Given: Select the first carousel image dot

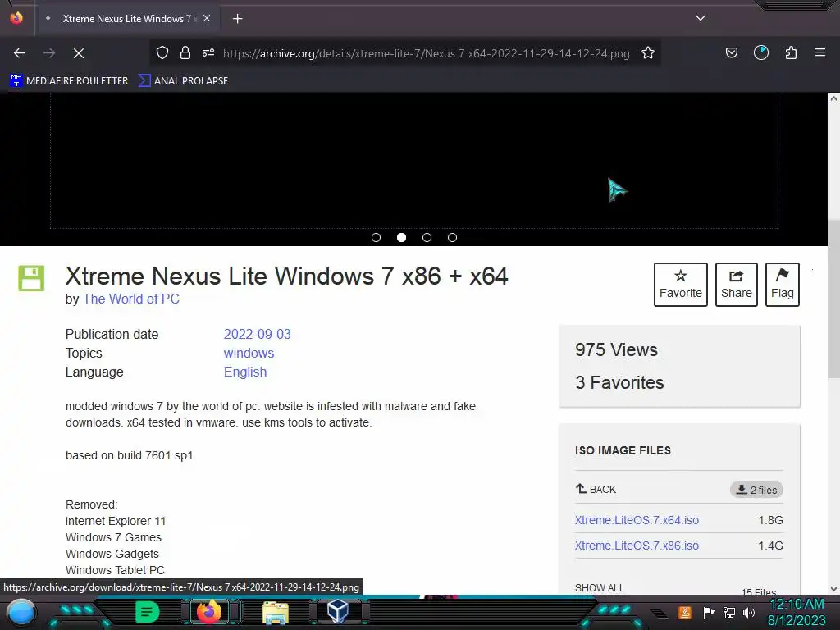Looking at the screenshot, I should (x=376, y=237).
